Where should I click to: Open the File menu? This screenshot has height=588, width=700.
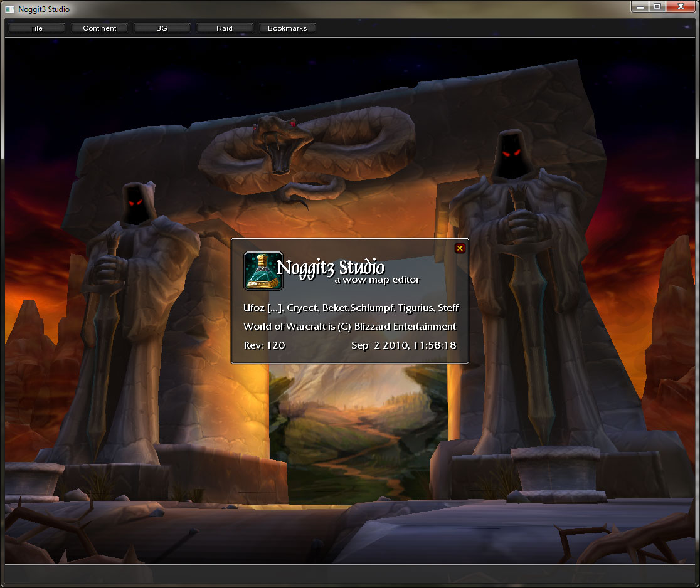(36, 28)
